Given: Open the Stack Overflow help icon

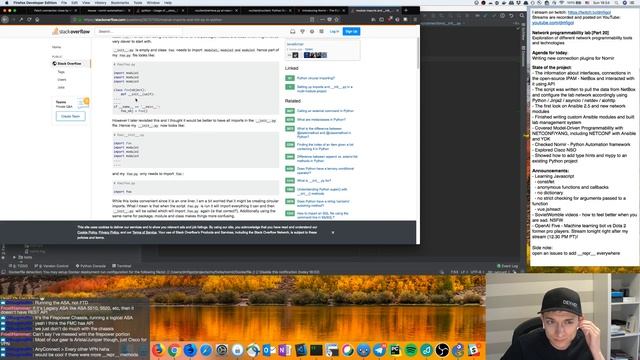Looking at the screenshot, I should [312, 31].
